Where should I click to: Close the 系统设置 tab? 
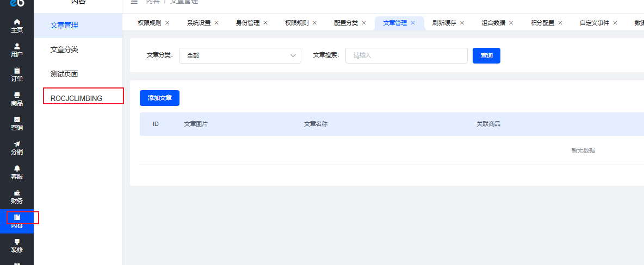[216, 23]
